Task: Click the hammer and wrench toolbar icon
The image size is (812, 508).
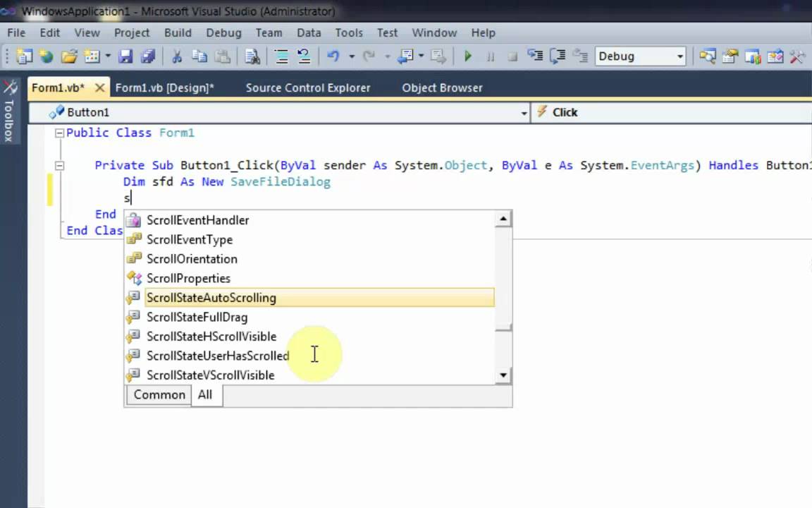Action: (x=797, y=56)
